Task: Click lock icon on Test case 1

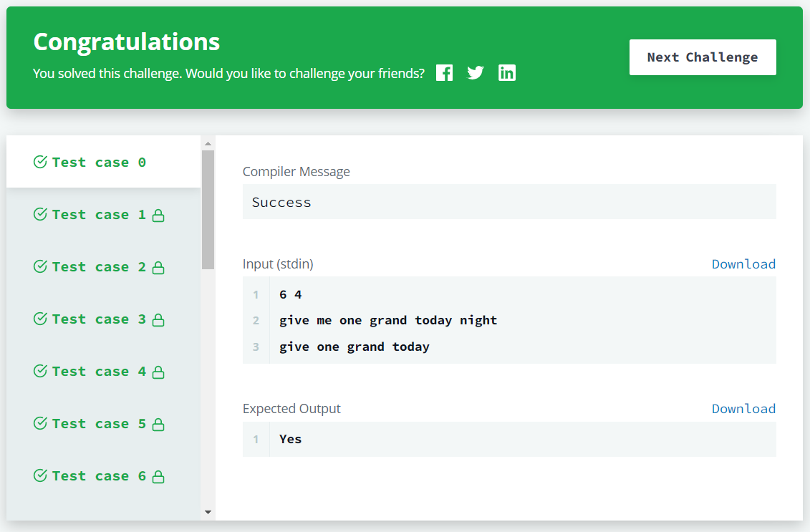Action: click(x=158, y=216)
